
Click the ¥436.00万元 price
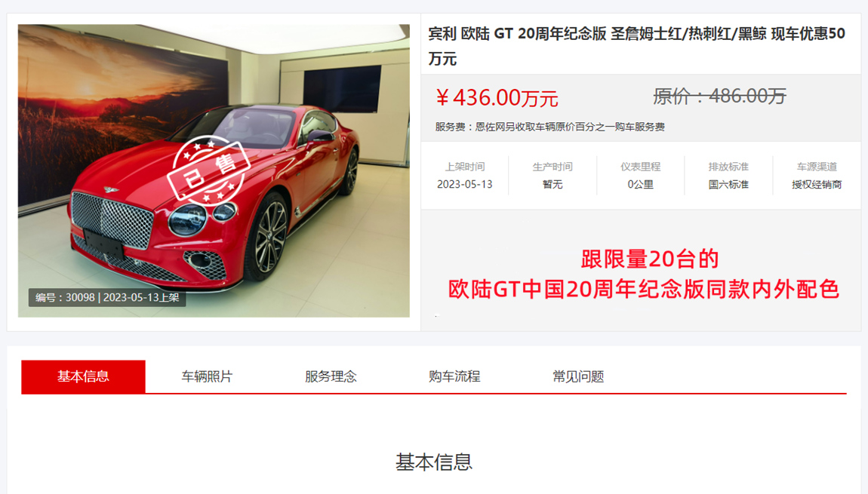(497, 98)
